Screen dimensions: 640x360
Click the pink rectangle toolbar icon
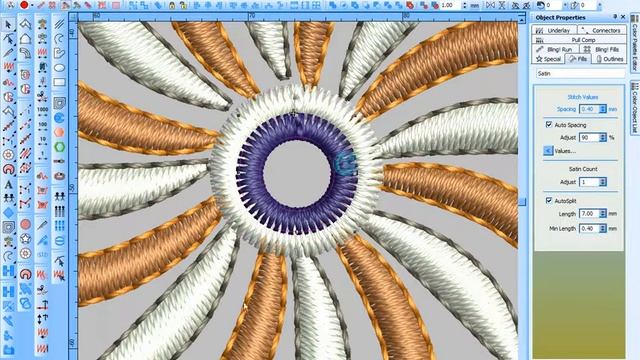tap(116, 5)
